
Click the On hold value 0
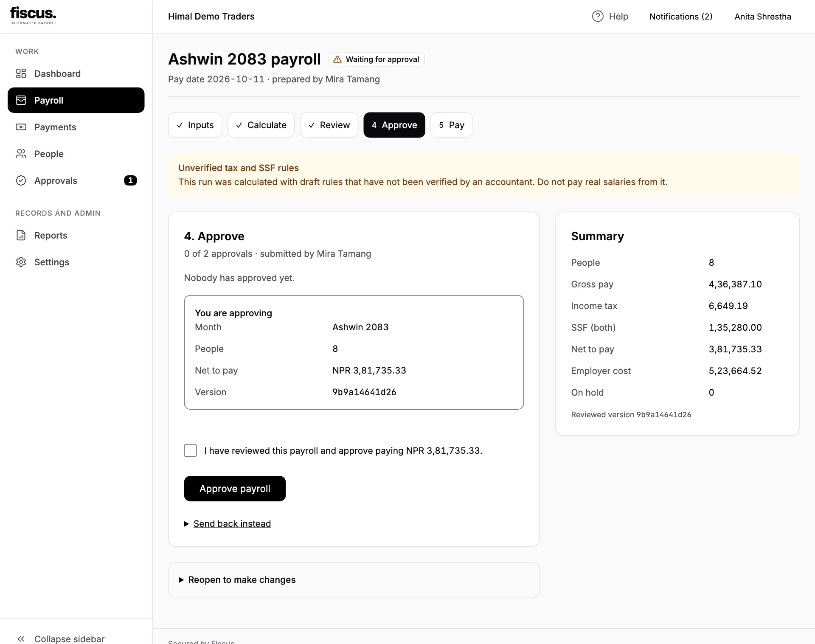coord(711,393)
